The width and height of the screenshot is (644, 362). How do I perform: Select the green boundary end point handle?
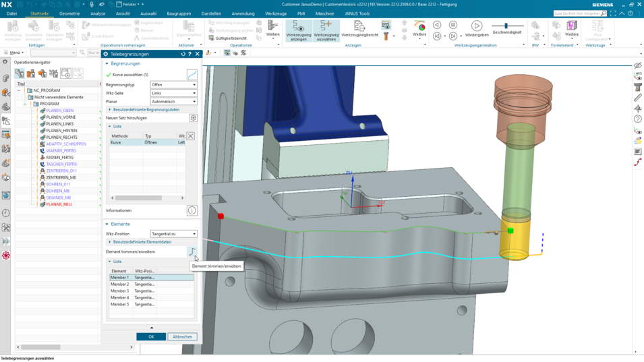510,231
